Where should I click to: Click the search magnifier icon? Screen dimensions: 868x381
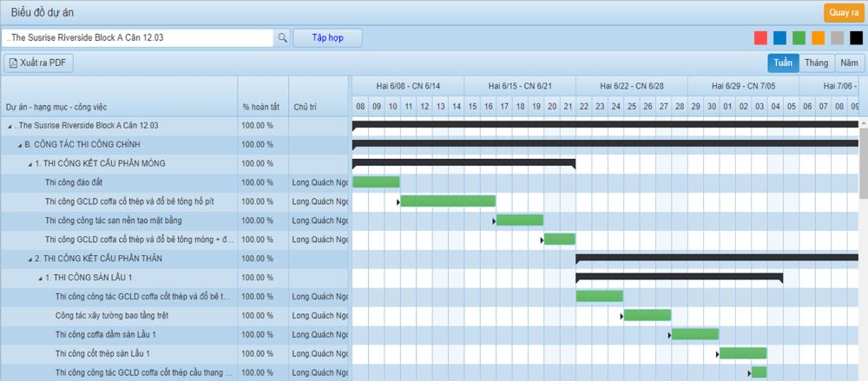(x=282, y=38)
